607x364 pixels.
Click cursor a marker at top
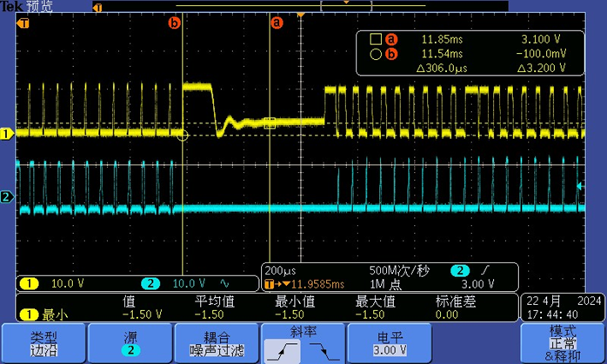277,23
